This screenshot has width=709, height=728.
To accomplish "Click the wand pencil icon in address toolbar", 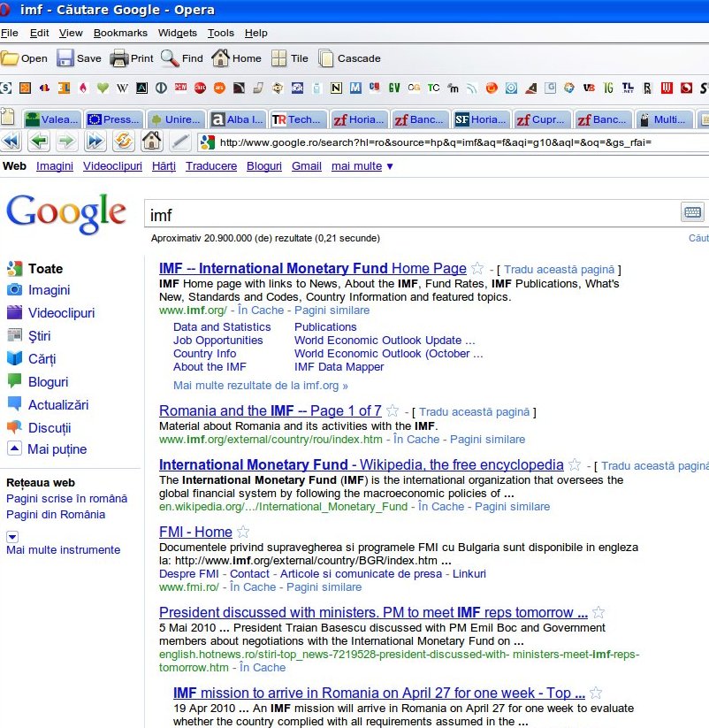I will coord(180,142).
